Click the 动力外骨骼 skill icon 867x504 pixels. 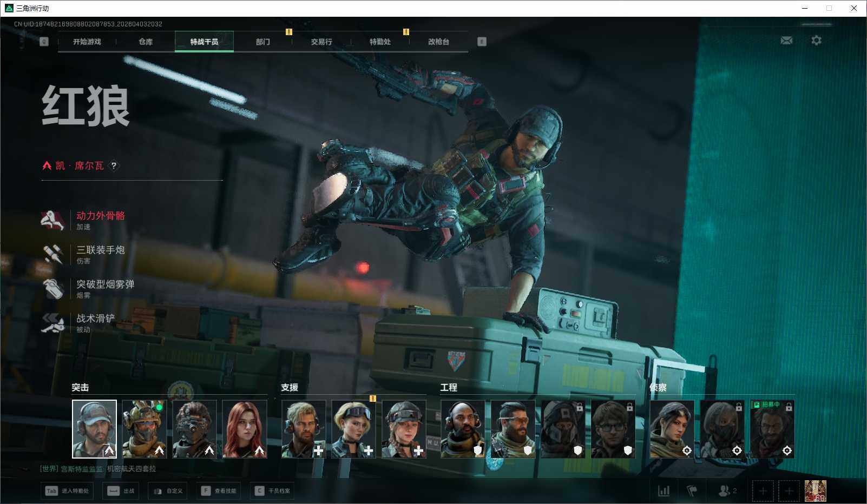point(52,220)
